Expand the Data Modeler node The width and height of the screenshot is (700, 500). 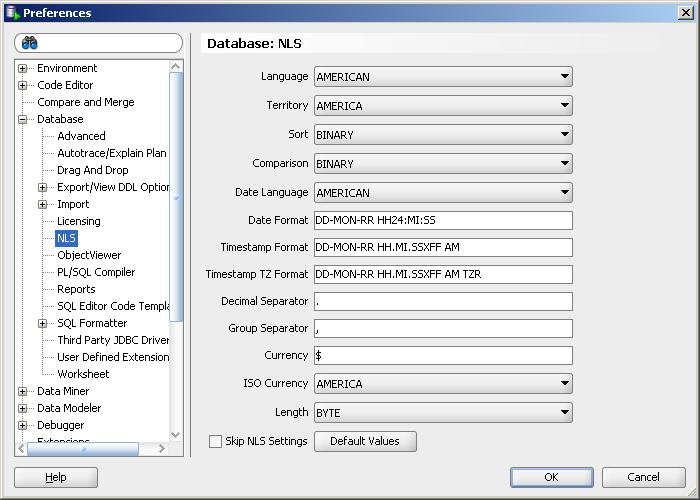click(x=22, y=408)
